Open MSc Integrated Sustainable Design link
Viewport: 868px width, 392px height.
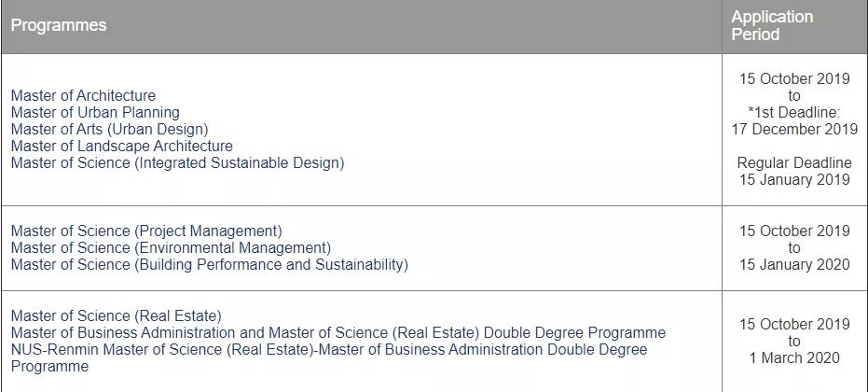click(178, 163)
